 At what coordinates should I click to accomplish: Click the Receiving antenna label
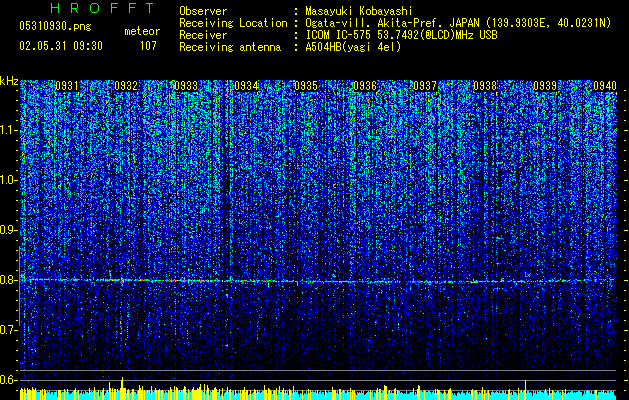pyautogui.click(x=230, y=47)
